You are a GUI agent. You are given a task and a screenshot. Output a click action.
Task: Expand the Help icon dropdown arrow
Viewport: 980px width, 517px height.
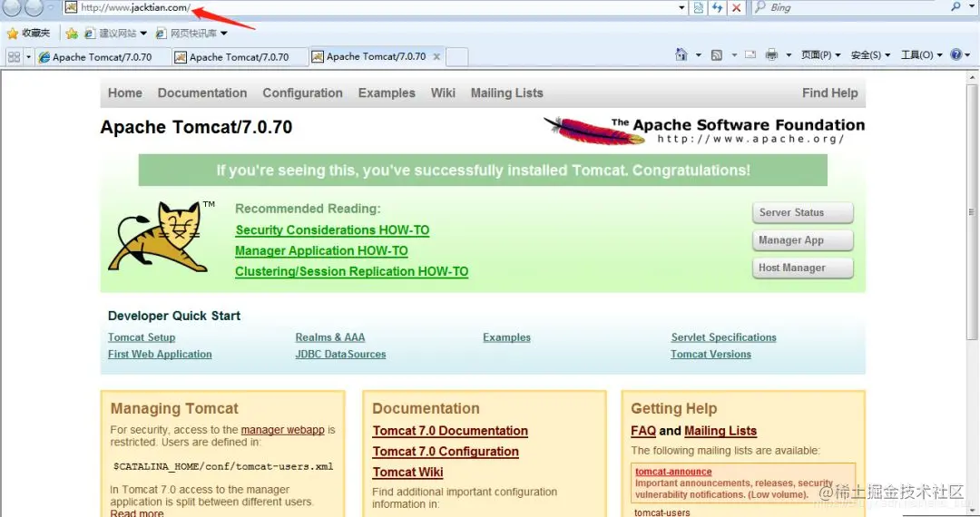coord(967,55)
